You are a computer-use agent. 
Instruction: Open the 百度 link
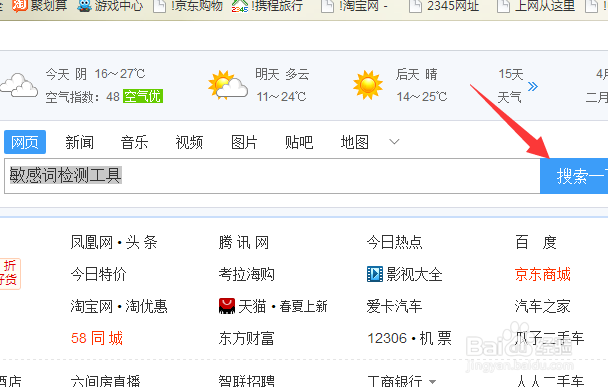click(536, 243)
